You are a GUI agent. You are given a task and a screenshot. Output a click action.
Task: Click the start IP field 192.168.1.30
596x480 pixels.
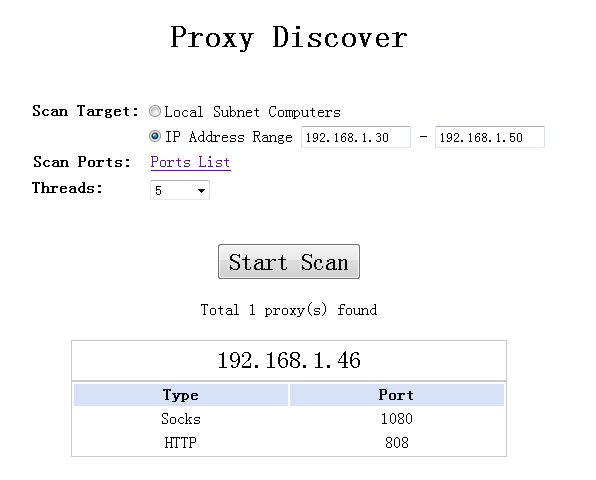(x=356, y=137)
